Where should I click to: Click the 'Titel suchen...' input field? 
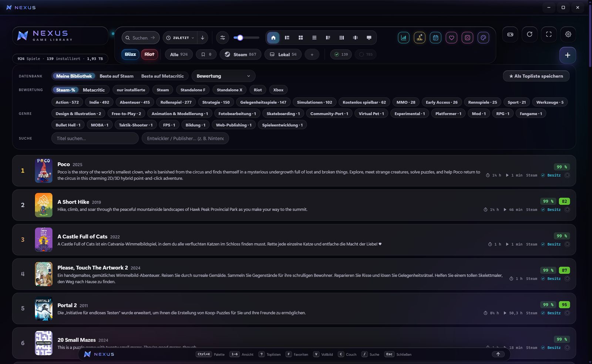pos(95,138)
